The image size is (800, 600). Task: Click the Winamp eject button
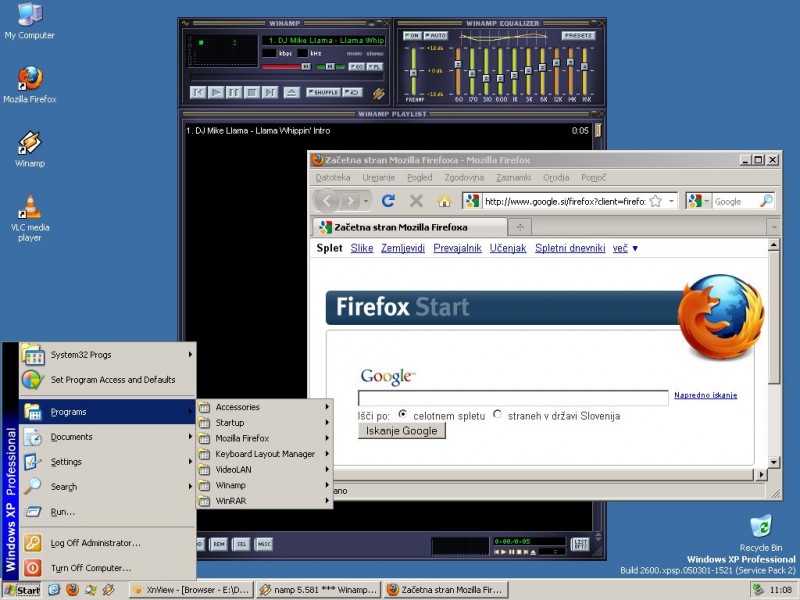(x=291, y=92)
